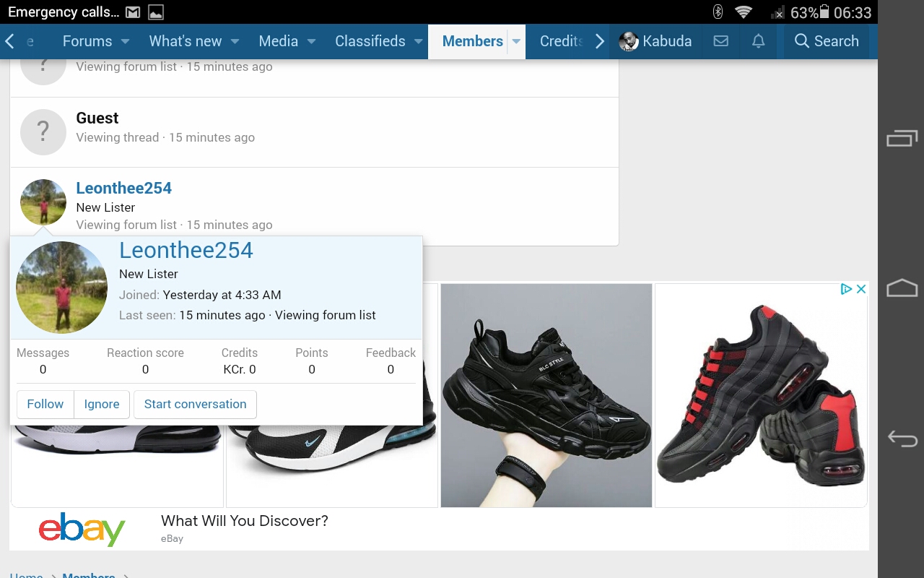The width and height of the screenshot is (924, 578).
Task: Expand the Forums dropdown arrow
Action: 125,41
